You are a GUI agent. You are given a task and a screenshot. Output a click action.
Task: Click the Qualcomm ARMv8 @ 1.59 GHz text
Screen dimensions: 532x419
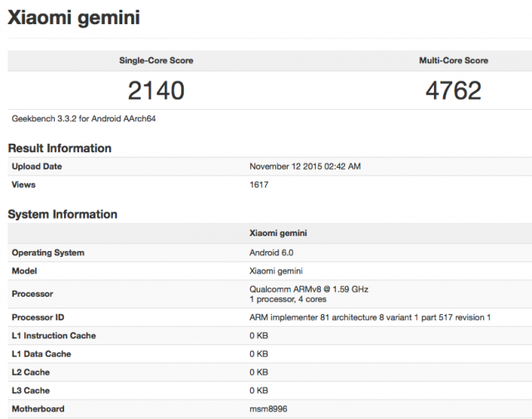click(308, 289)
